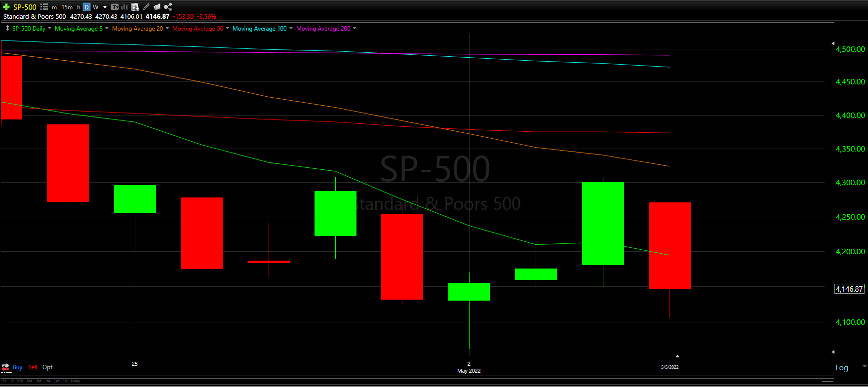
Task: Click the text annotation tool icon
Action: point(115,7)
